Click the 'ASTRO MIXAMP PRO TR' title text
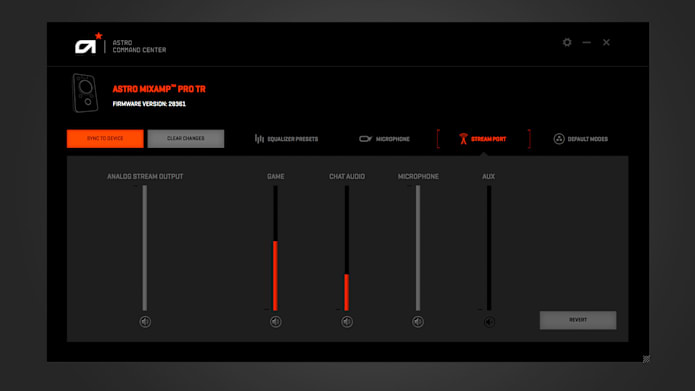The image size is (695, 391). pyautogui.click(x=159, y=89)
